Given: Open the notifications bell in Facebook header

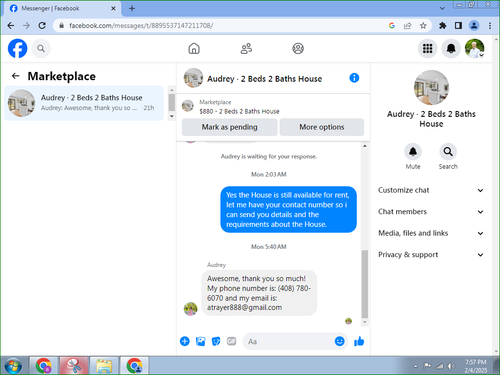Looking at the screenshot, I should point(451,49).
